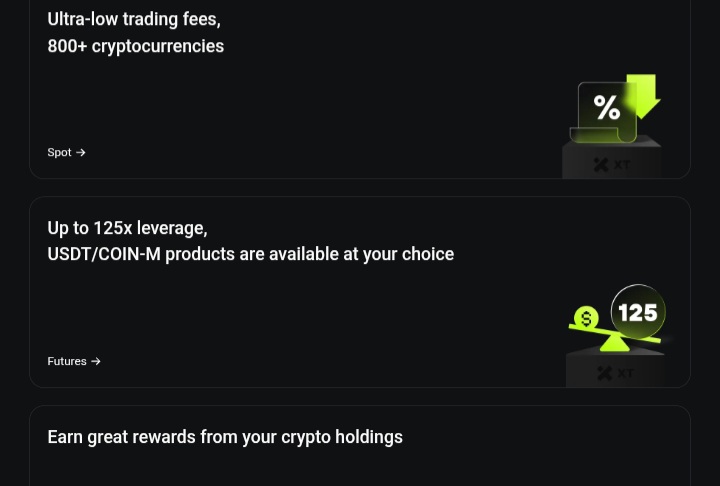Click the green dollar coin icon
720x486 pixels.
coord(586,318)
